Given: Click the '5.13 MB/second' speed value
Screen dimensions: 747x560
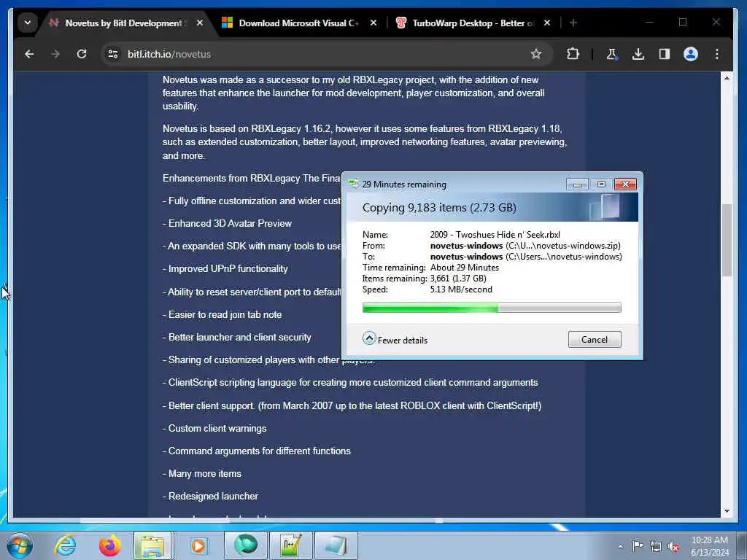Looking at the screenshot, I should click(461, 289).
